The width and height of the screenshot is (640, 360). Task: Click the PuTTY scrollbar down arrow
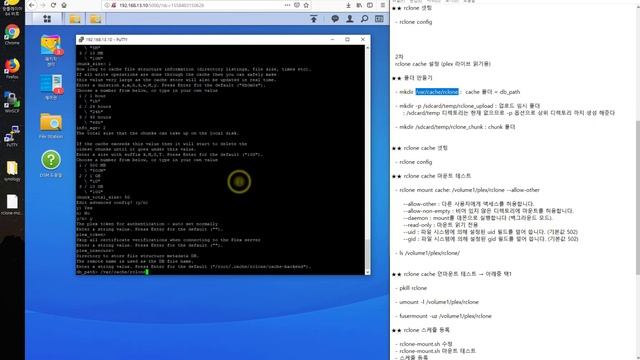pyautogui.click(x=367, y=272)
